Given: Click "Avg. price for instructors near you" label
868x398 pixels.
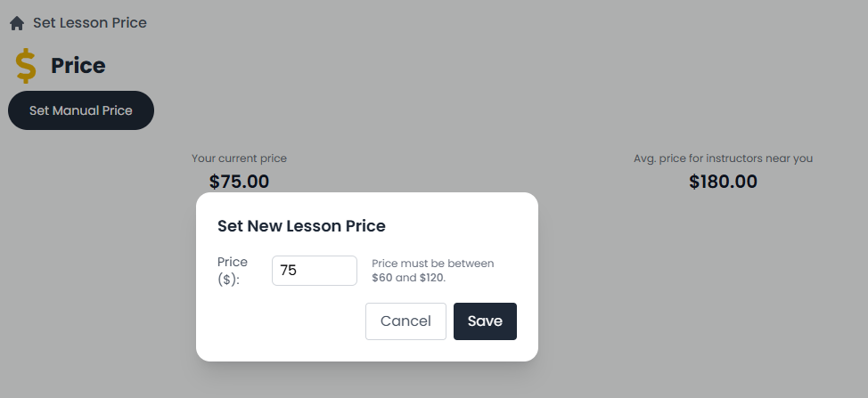Looking at the screenshot, I should (x=723, y=158).
